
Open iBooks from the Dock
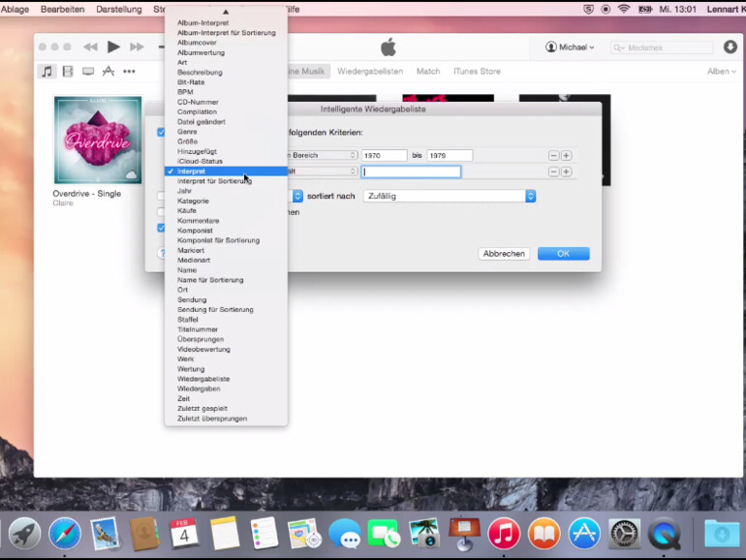coord(544,533)
